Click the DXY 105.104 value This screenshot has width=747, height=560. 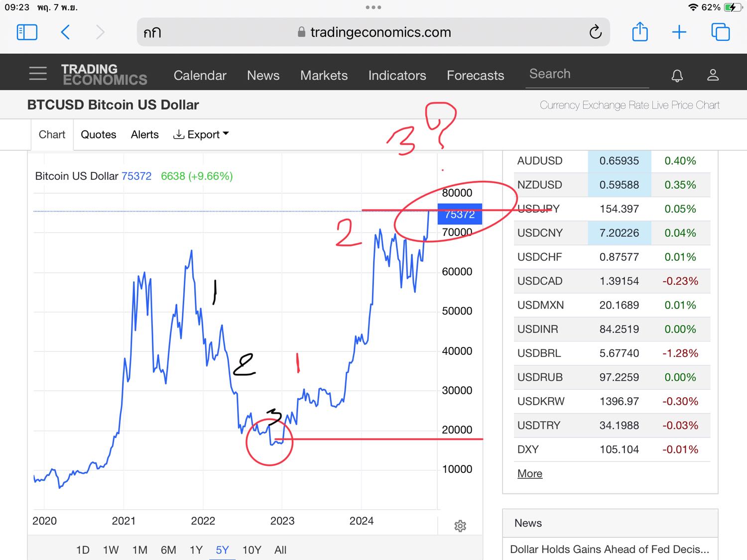coord(619,449)
